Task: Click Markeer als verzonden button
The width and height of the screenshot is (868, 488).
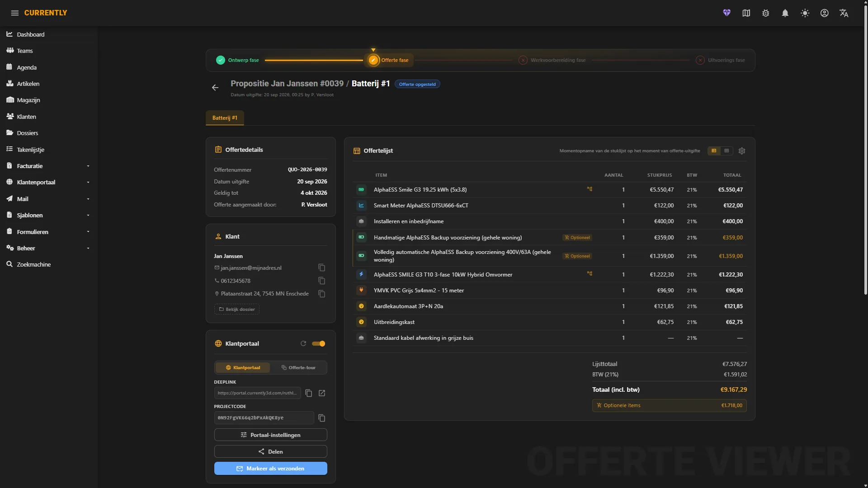Action: coord(270,469)
